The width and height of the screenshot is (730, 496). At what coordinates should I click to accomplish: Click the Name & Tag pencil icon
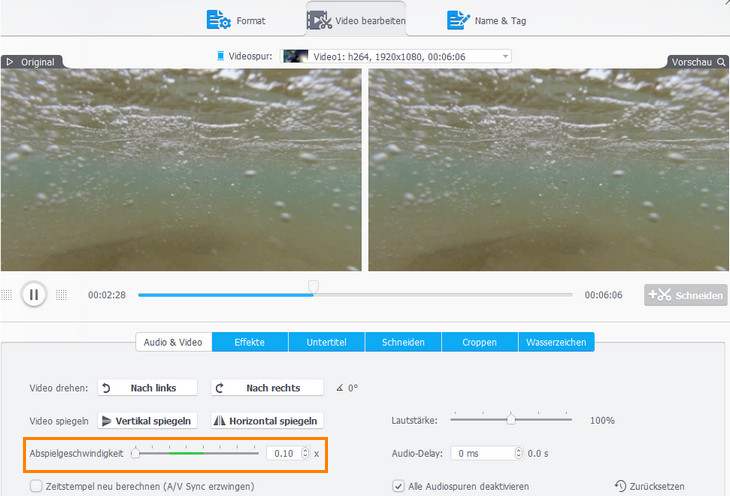458,20
